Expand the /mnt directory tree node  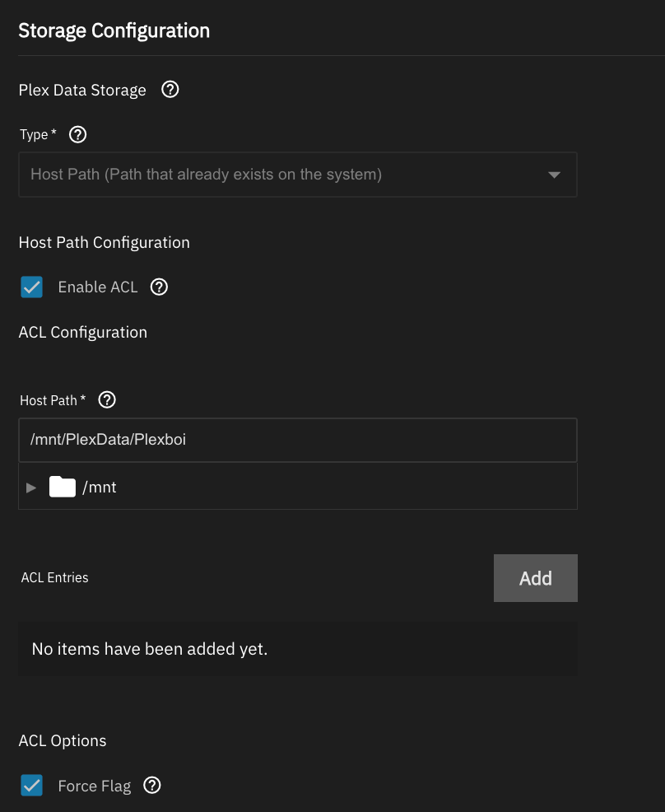pyautogui.click(x=31, y=488)
